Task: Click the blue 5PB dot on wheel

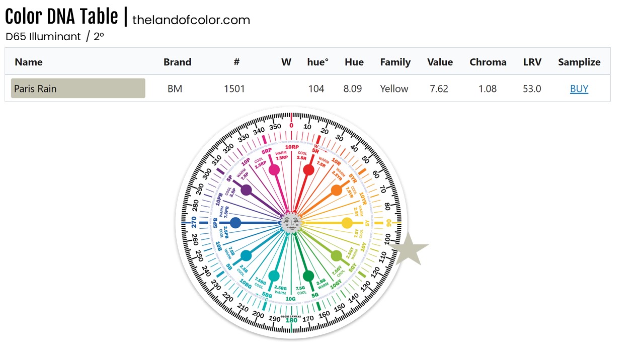Action: click(x=235, y=223)
